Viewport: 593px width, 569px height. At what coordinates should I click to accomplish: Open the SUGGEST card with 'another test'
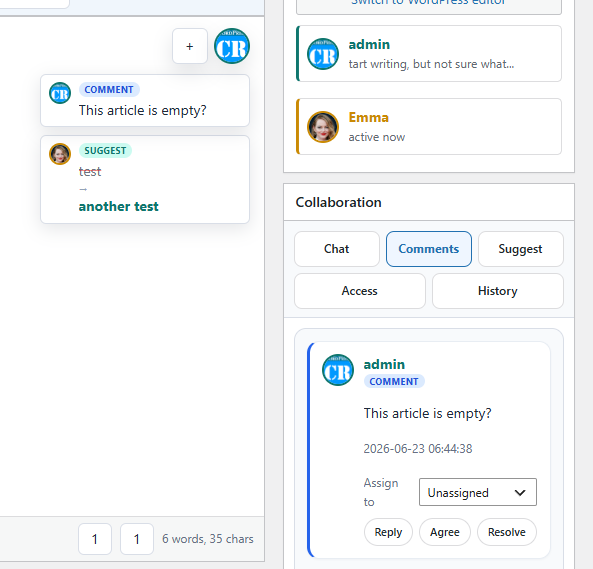coord(145,180)
